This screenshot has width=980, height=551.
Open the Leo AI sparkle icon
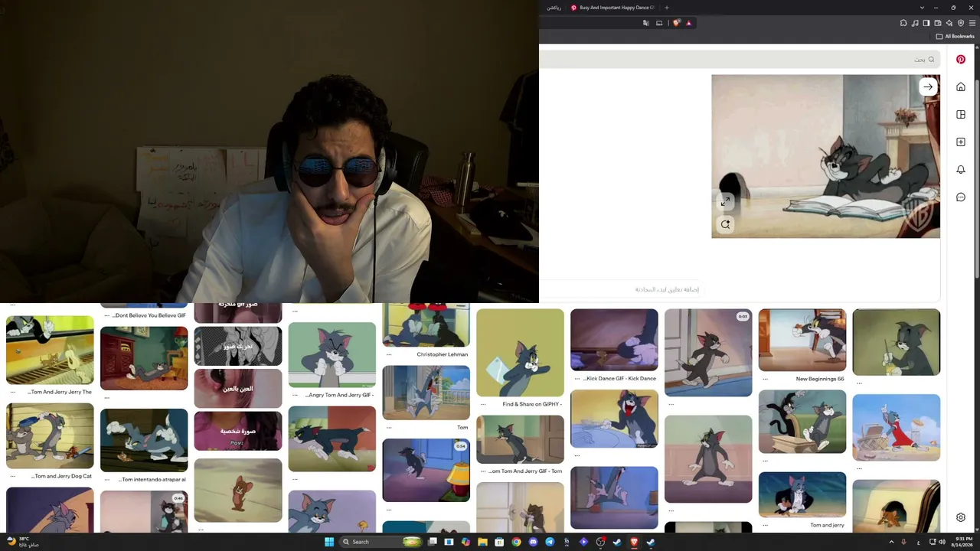[x=949, y=23]
